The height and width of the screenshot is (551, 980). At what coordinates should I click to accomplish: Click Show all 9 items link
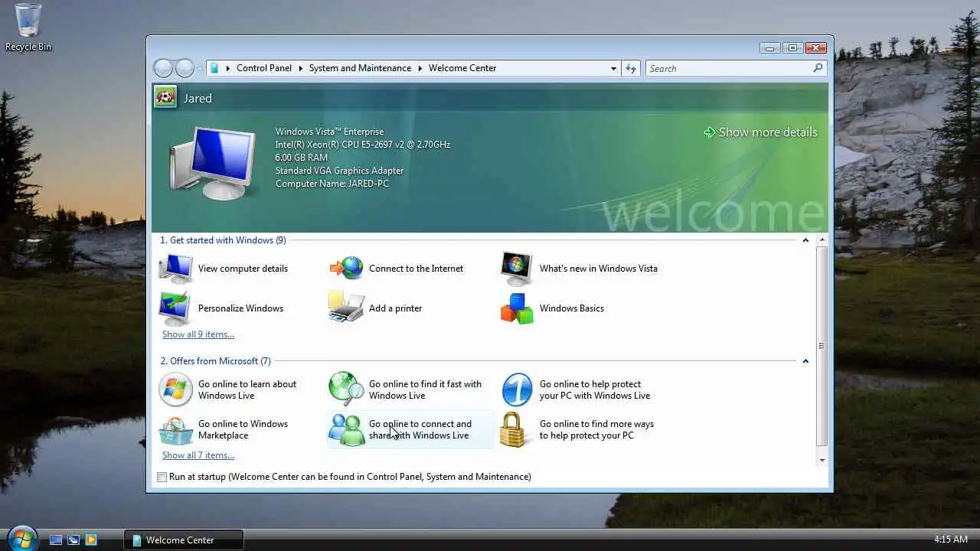198,334
